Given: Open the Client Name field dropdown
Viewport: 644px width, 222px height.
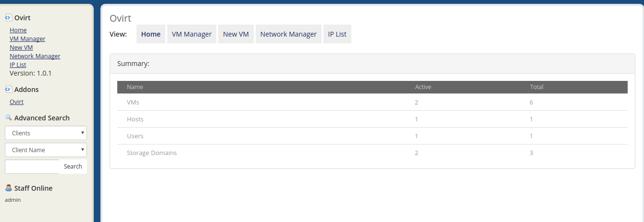Looking at the screenshot, I should point(46,150).
